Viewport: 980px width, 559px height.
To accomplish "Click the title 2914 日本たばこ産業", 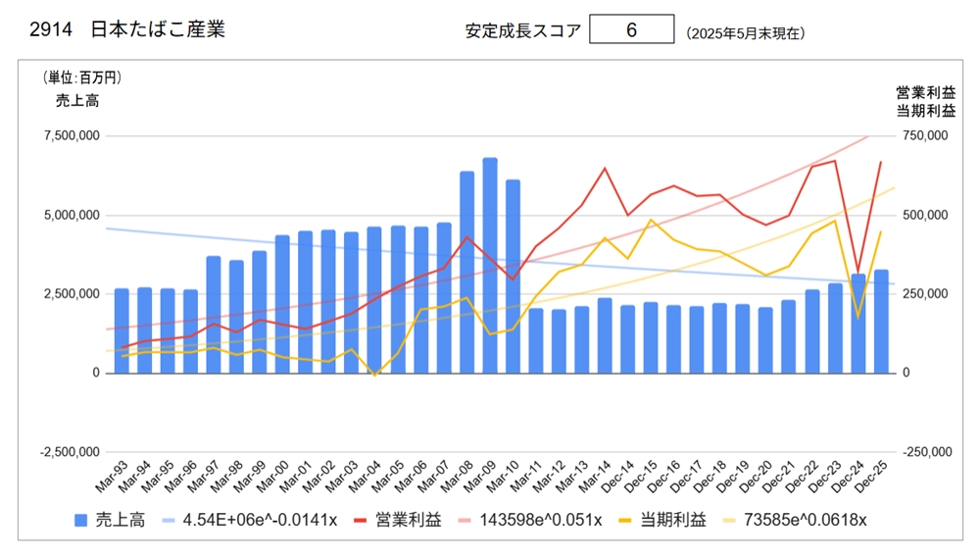I will [127, 29].
